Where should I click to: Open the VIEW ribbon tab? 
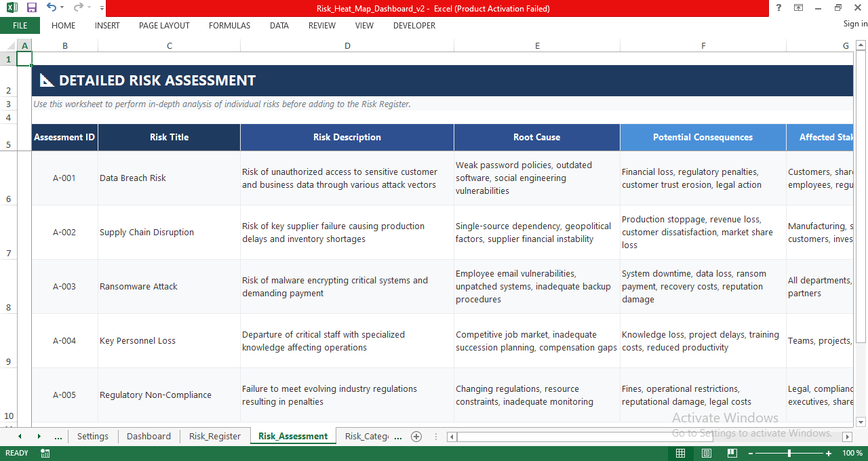click(364, 26)
